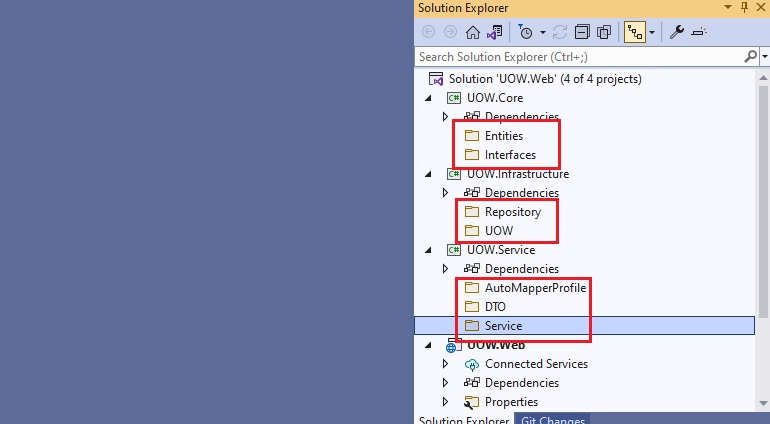Click the Properties wrench folder icon in tree
This screenshot has width=770, height=424.
(471, 402)
